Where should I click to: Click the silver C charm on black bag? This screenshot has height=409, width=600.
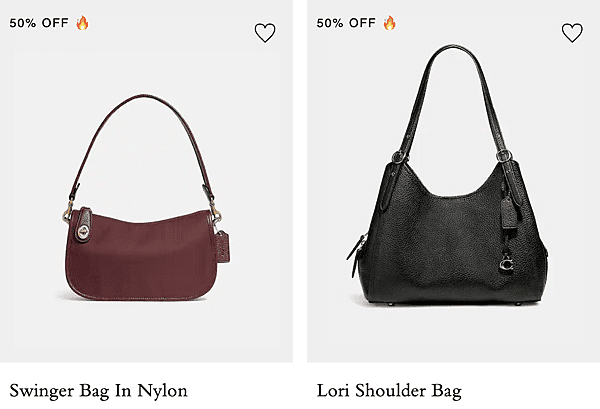[507, 264]
